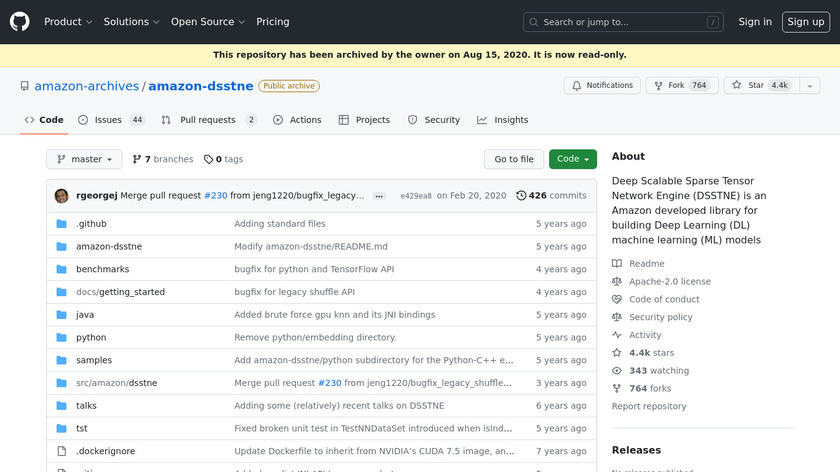Click the benchmarks folder name
The width and height of the screenshot is (840, 472).
(x=102, y=269)
